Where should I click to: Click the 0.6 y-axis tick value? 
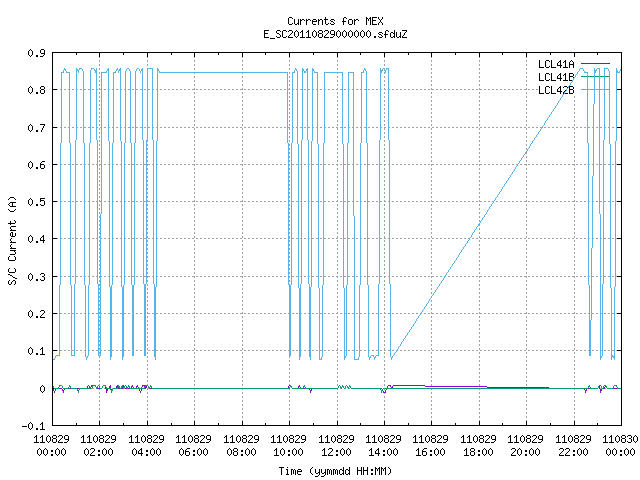coord(36,165)
